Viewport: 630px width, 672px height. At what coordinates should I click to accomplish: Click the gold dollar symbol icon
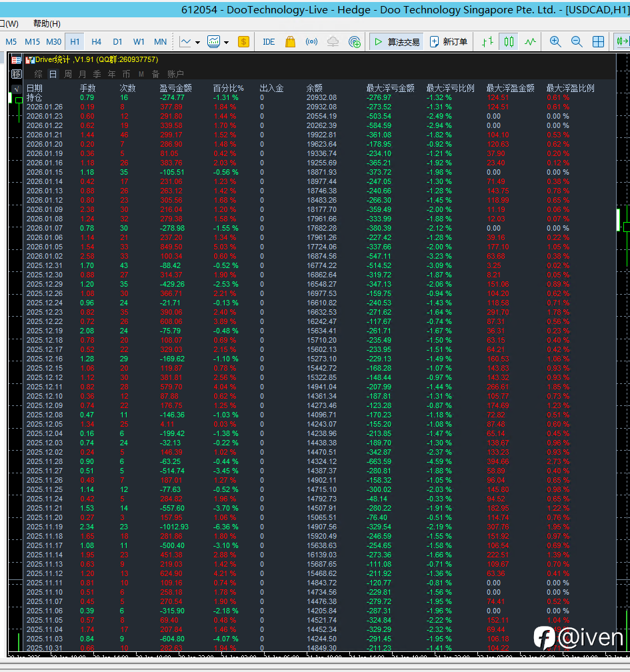pos(243,41)
